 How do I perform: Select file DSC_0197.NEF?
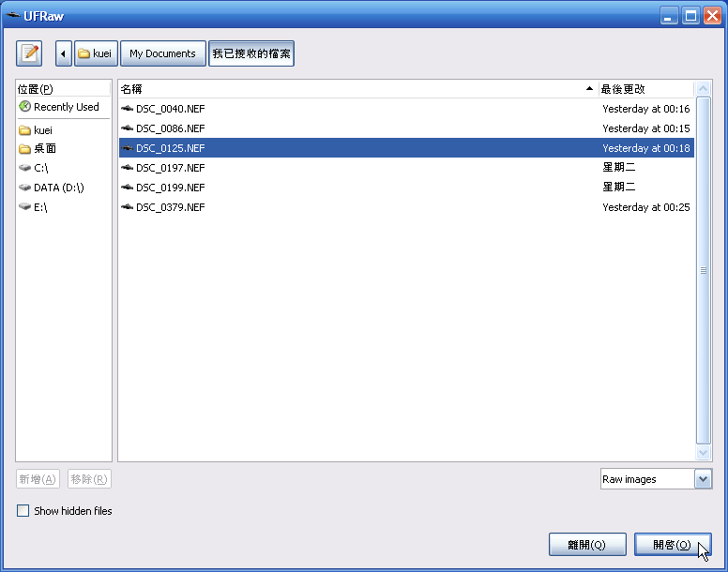tap(406, 168)
